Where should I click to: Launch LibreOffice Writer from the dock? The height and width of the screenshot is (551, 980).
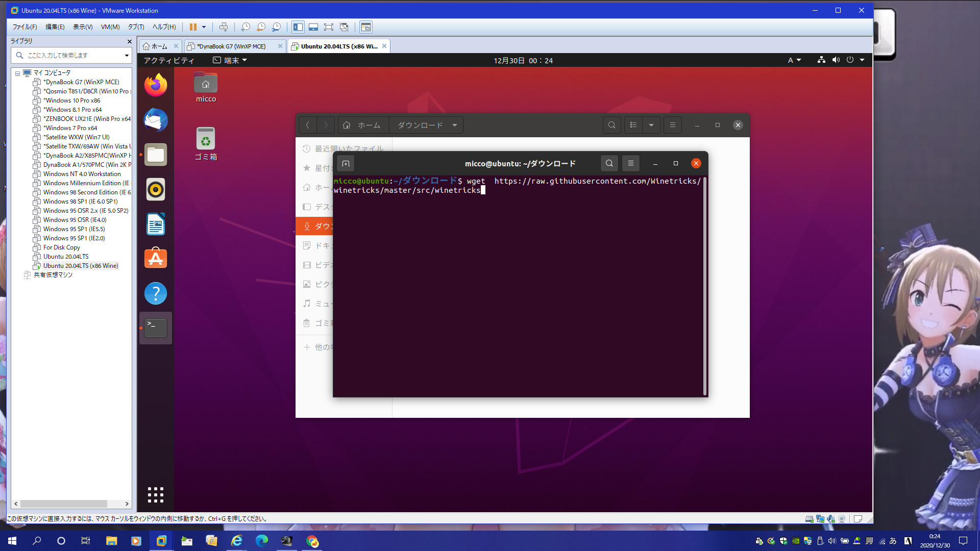tap(156, 224)
